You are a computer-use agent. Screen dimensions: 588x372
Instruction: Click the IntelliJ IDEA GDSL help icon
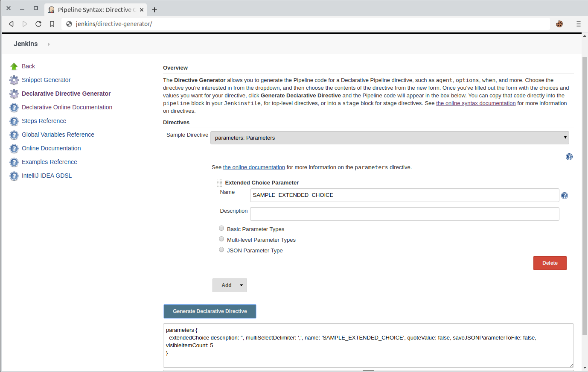point(14,176)
